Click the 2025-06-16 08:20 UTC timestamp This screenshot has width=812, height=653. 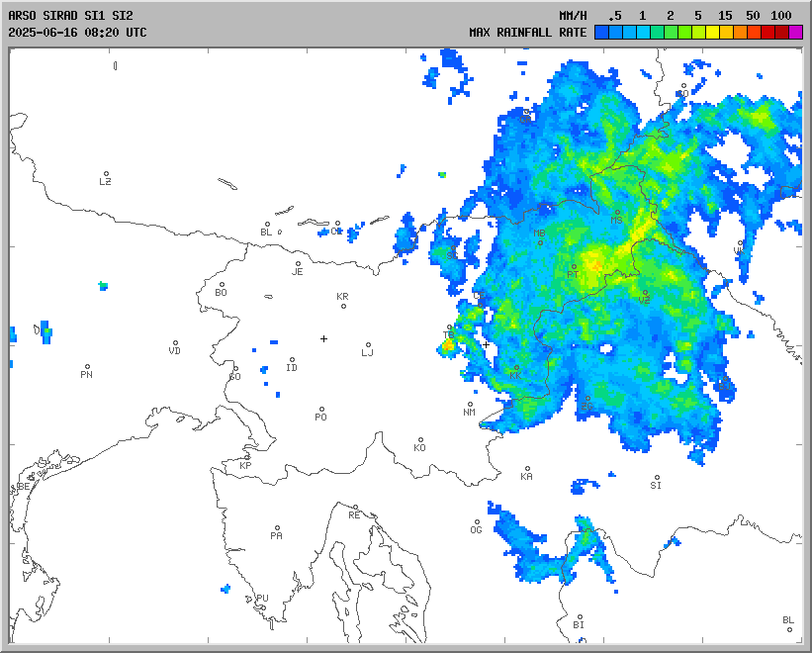coord(77,32)
